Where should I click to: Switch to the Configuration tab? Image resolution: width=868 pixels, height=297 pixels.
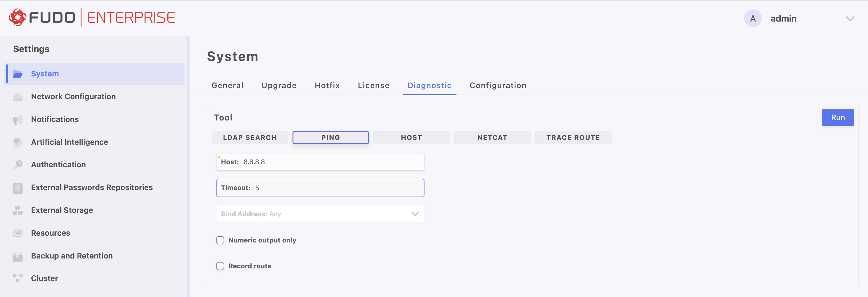coord(498,85)
